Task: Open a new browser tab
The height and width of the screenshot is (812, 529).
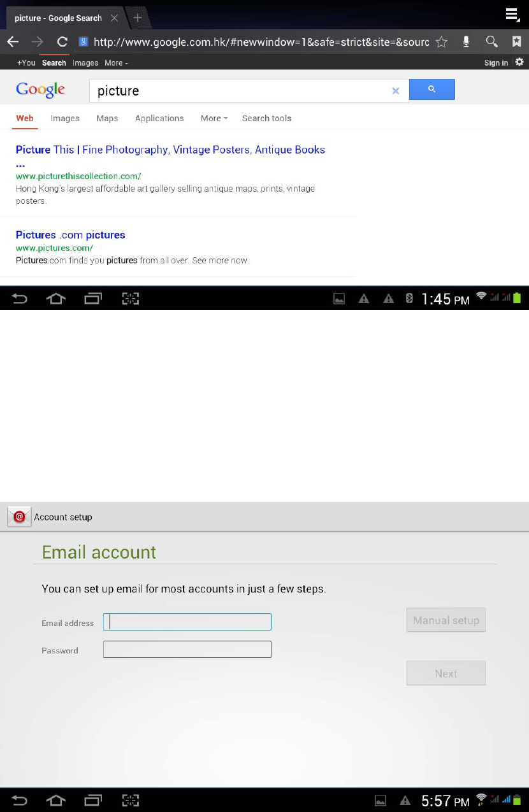Action: click(138, 18)
